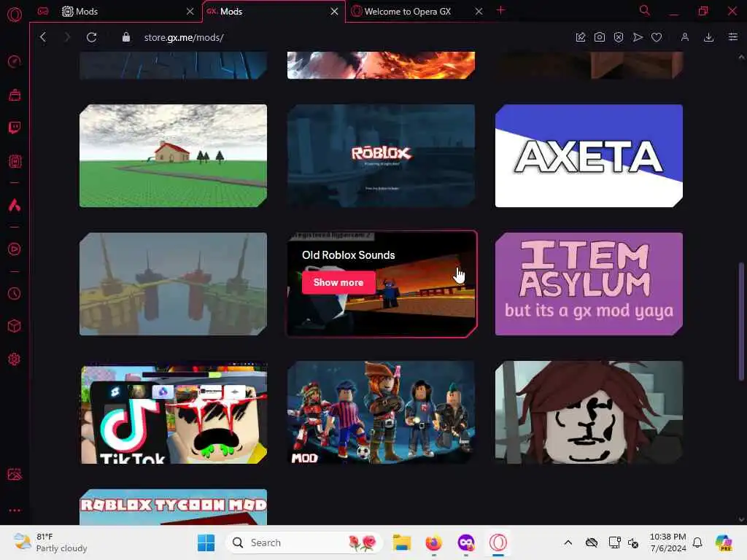Viewport: 747px width, 560px height.
Task: Open wallpaper gallery icon in sidebar
Action: pyautogui.click(x=15, y=474)
